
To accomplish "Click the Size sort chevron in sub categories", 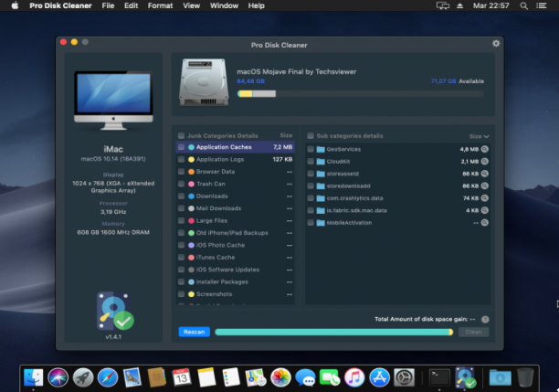I will [x=486, y=136].
